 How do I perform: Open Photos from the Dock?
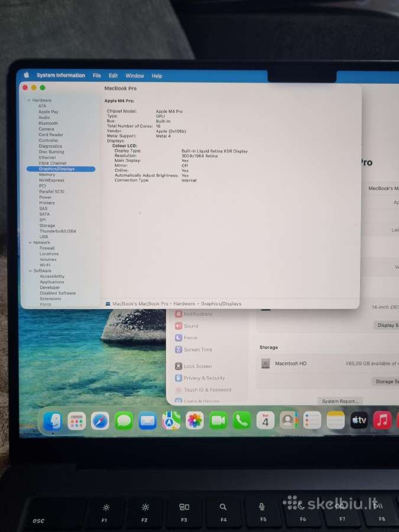pyautogui.click(x=194, y=421)
